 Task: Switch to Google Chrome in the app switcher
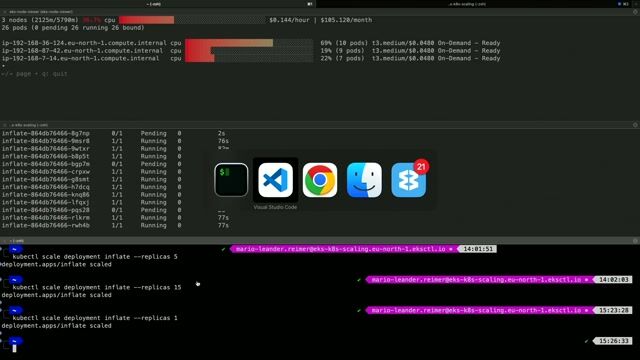click(320, 180)
